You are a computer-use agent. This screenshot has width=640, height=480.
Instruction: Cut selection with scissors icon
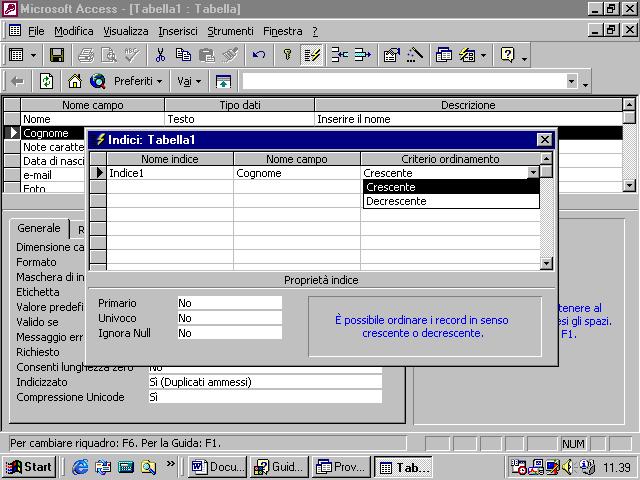160,55
